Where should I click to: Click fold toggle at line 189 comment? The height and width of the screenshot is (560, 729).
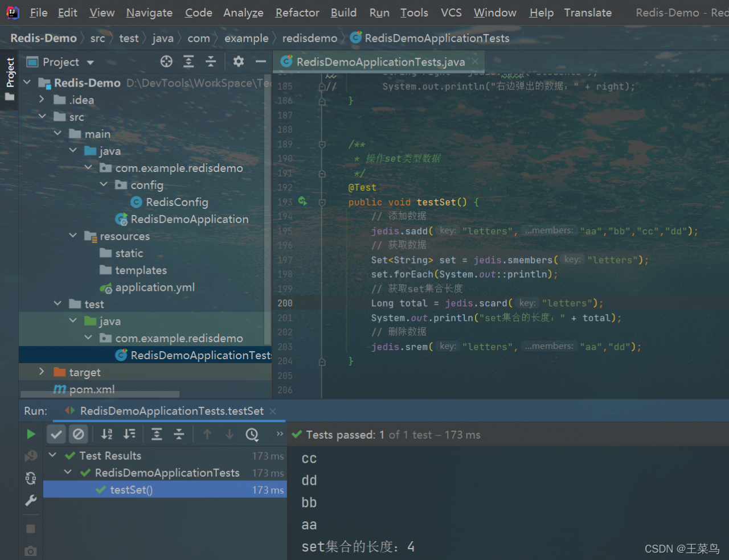point(322,145)
